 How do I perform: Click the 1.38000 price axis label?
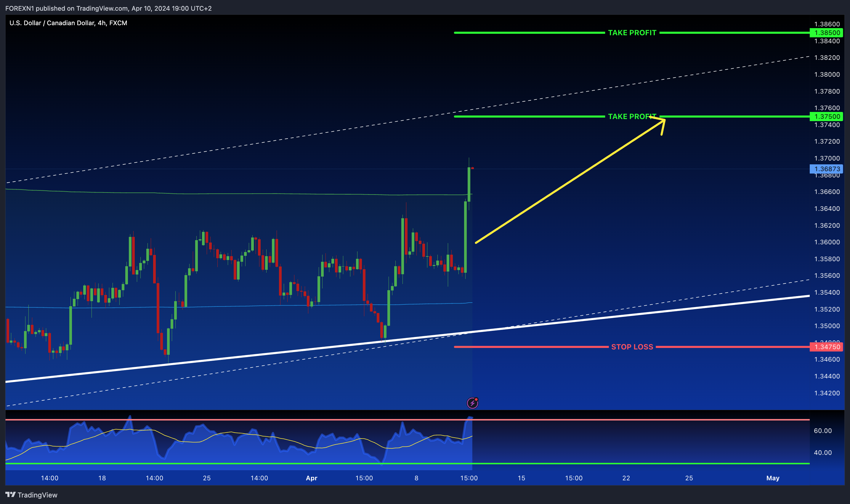pos(827,74)
